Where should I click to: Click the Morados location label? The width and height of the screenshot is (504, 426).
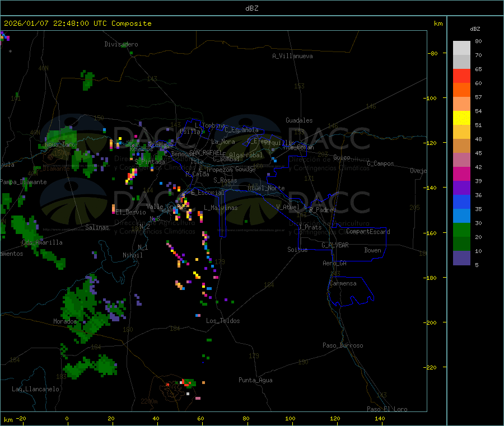tap(65, 321)
